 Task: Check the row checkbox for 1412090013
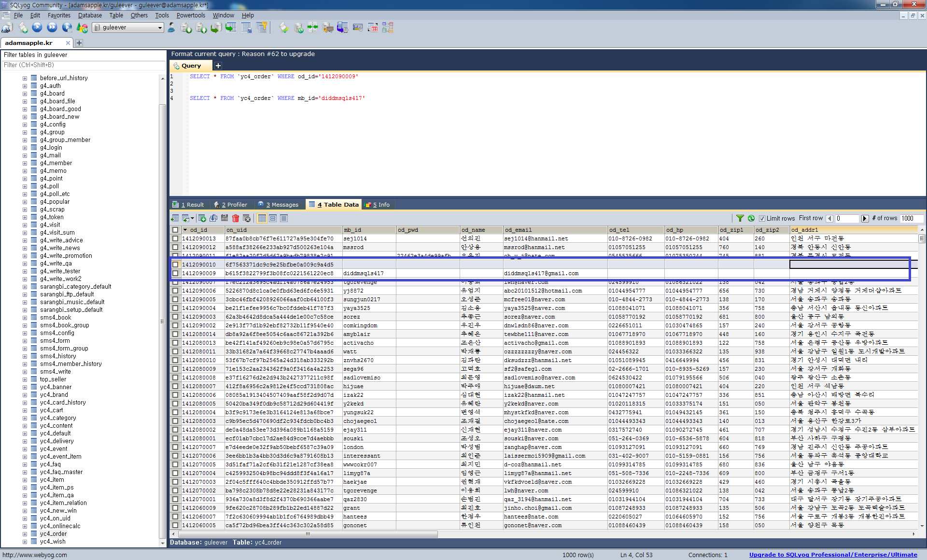coord(175,238)
